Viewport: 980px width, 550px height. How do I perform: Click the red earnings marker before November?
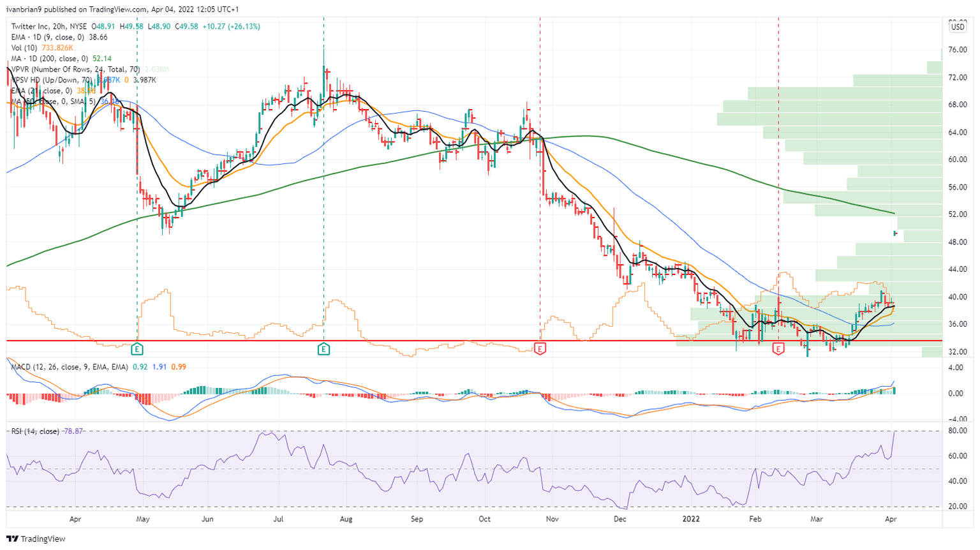pyautogui.click(x=540, y=349)
